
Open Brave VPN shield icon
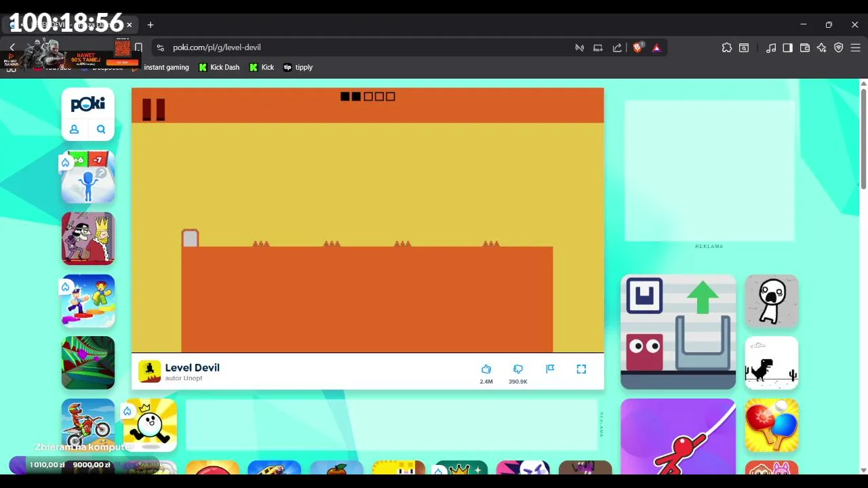pyautogui.click(x=839, y=47)
